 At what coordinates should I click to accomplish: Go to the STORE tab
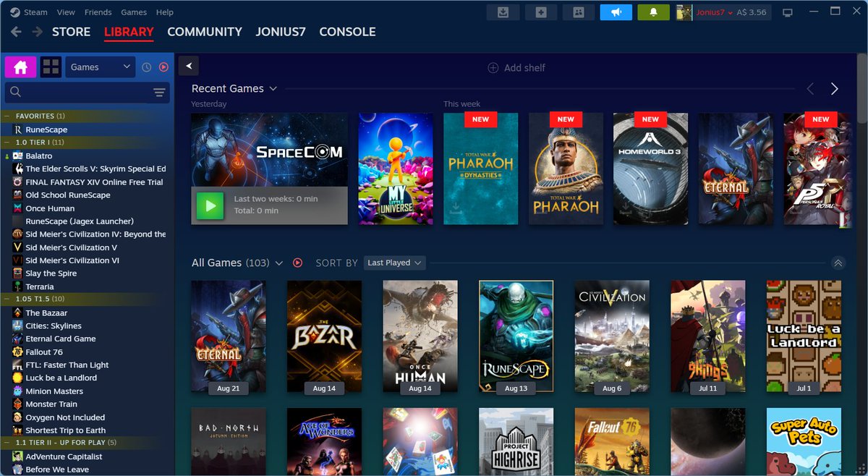pyautogui.click(x=71, y=32)
